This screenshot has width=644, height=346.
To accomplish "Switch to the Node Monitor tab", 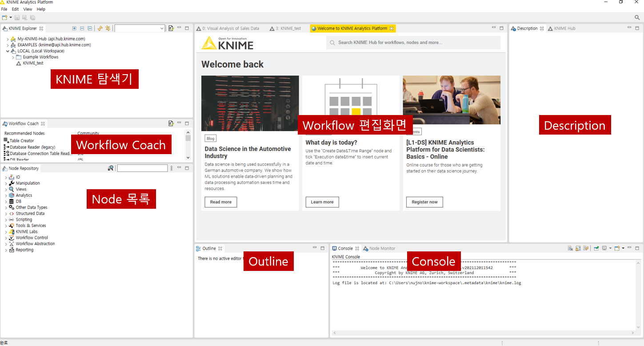I will (x=379, y=248).
